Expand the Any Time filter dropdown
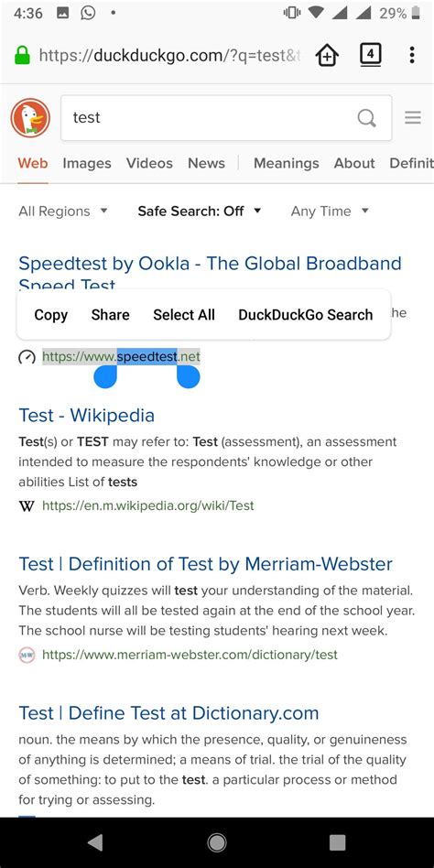 [x=330, y=211]
